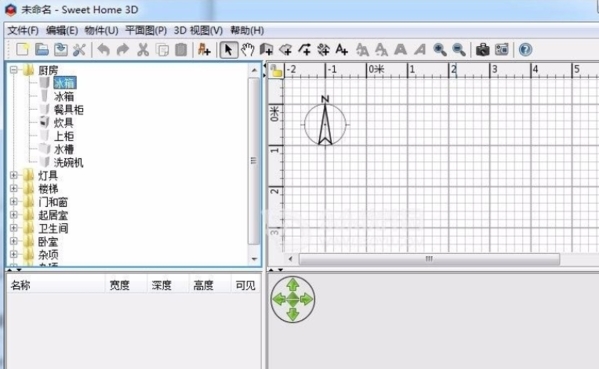The width and height of the screenshot is (599, 369).
Task: Click the plan horizontal scrollbar thumb
Action: tap(429, 259)
